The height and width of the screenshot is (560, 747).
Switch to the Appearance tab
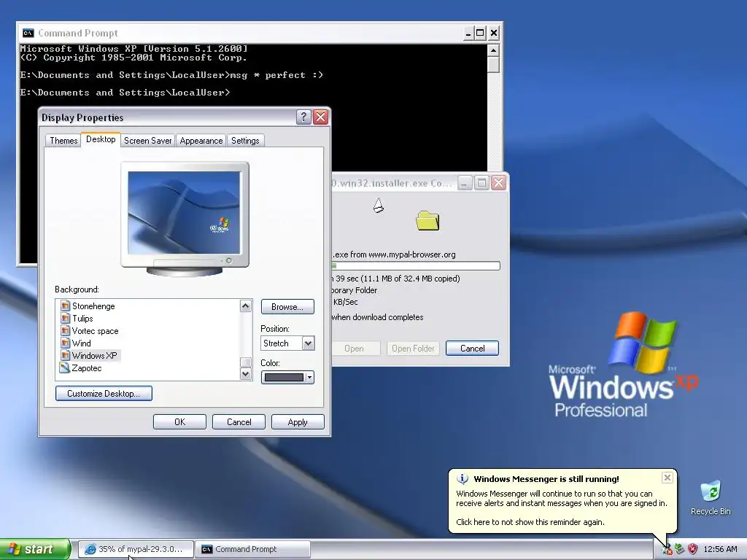[x=201, y=141]
